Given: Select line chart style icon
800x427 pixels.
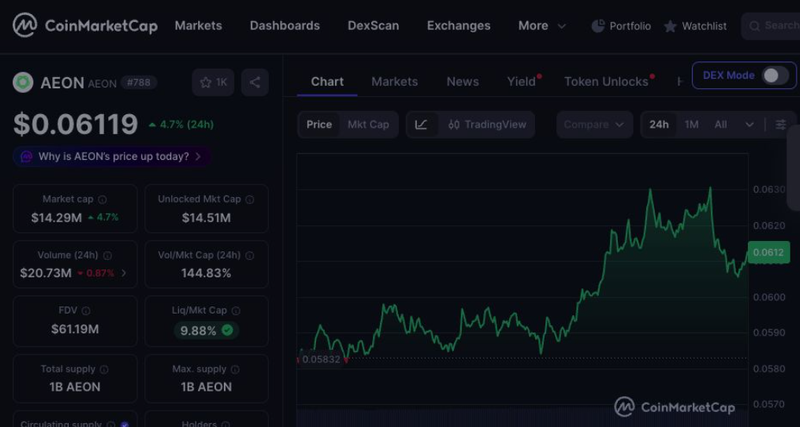Looking at the screenshot, I should click(x=421, y=124).
